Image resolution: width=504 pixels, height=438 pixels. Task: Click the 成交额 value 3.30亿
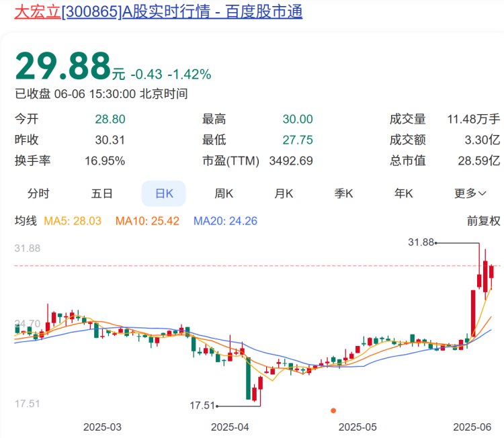coord(482,140)
